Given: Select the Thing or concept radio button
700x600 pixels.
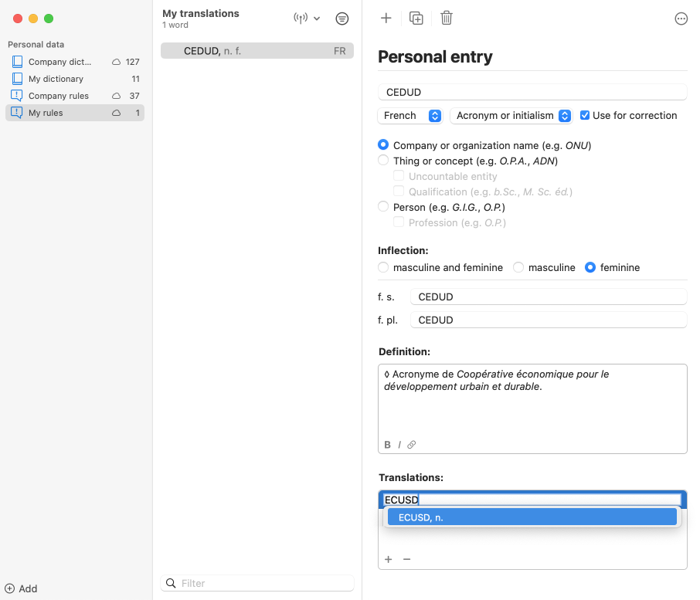Looking at the screenshot, I should click(x=383, y=161).
